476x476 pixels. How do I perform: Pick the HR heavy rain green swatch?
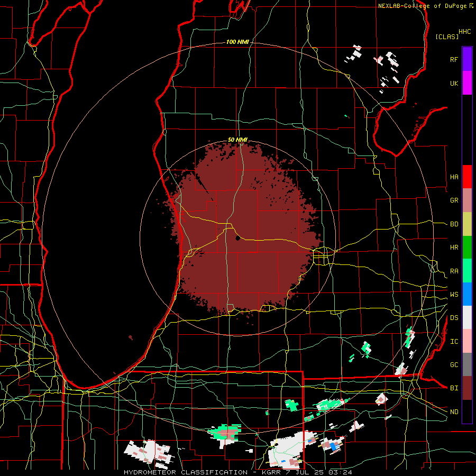coord(467,247)
